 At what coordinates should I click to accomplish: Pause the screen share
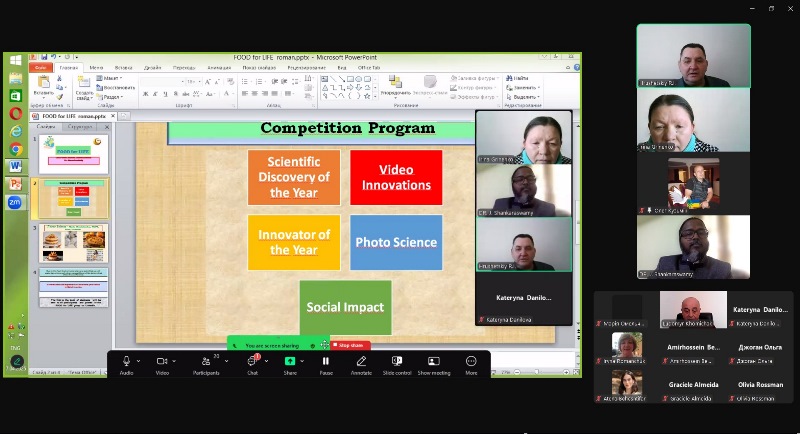coord(326,365)
